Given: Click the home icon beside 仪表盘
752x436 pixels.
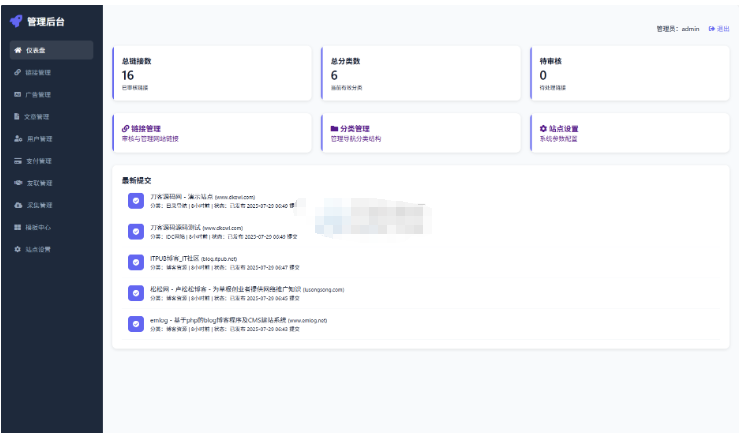Looking at the screenshot, I should 17,50.
